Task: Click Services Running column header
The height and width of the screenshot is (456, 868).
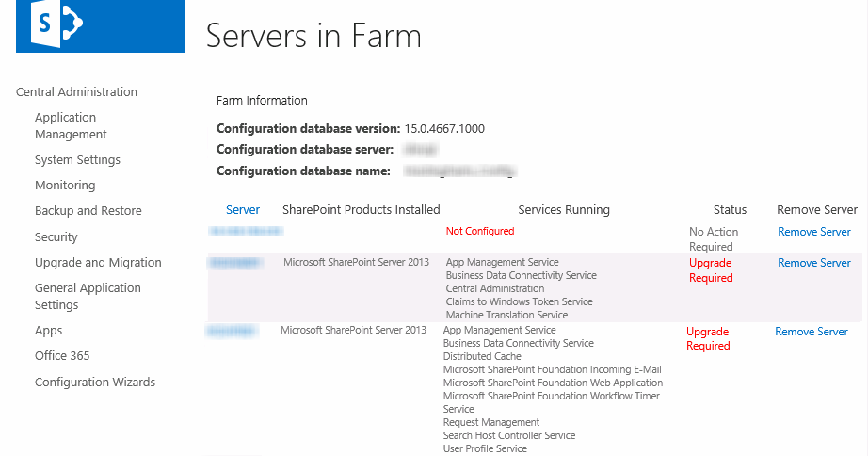Action: pyautogui.click(x=564, y=210)
